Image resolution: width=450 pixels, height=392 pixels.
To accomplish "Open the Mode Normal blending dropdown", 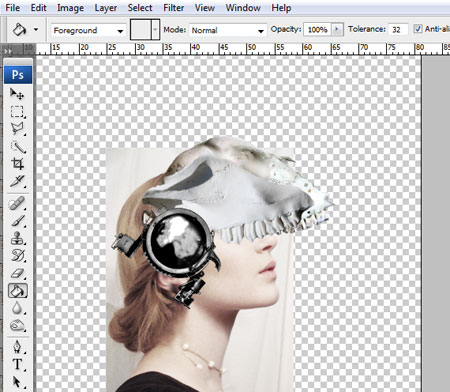I will point(228,30).
